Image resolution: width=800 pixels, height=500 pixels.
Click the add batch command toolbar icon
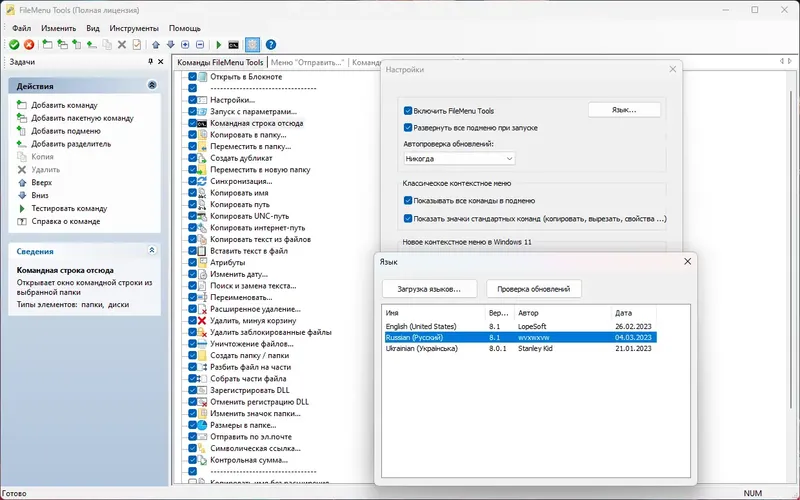coord(62,45)
